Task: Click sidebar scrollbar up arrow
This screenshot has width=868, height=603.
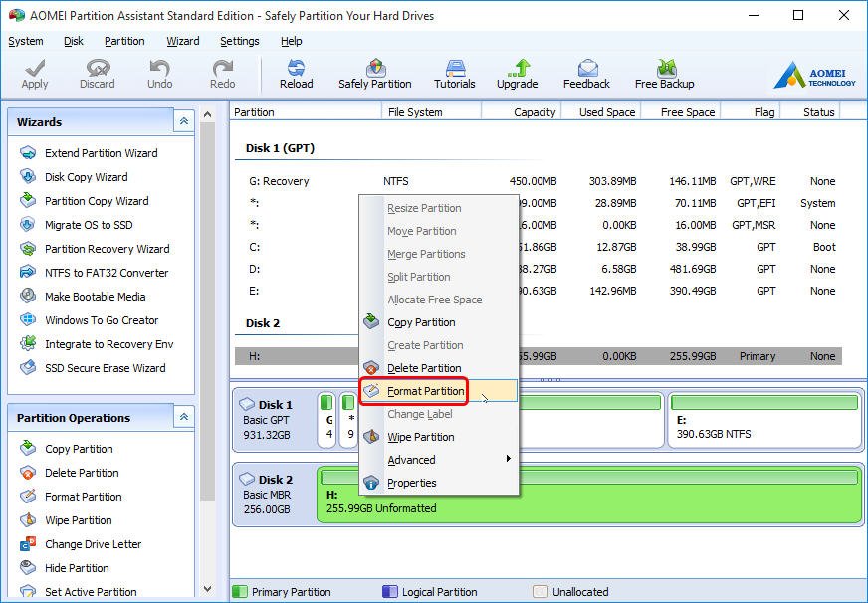Action: [x=208, y=114]
